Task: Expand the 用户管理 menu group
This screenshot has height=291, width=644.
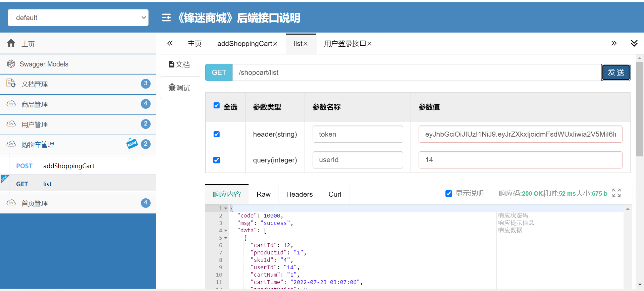Action: [78, 125]
